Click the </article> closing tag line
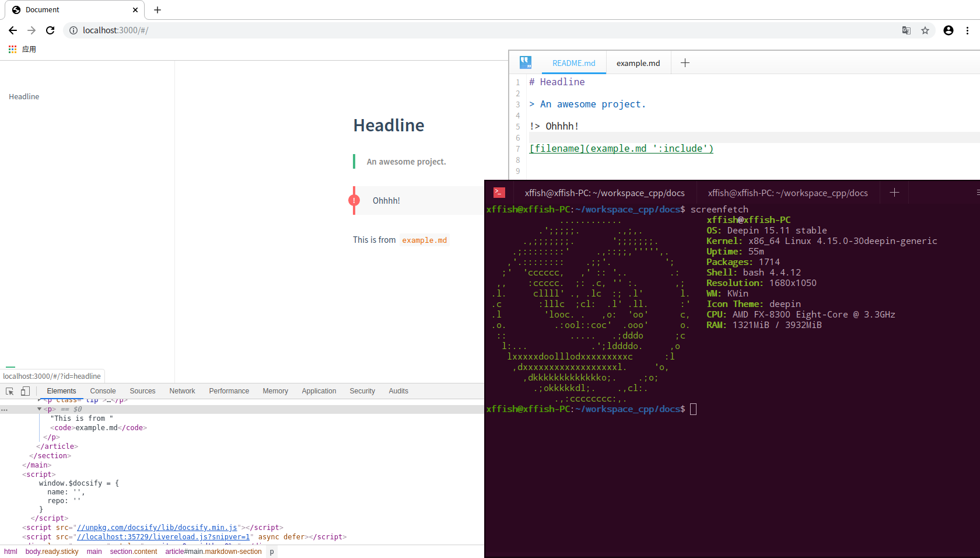980x558 pixels. [57, 447]
